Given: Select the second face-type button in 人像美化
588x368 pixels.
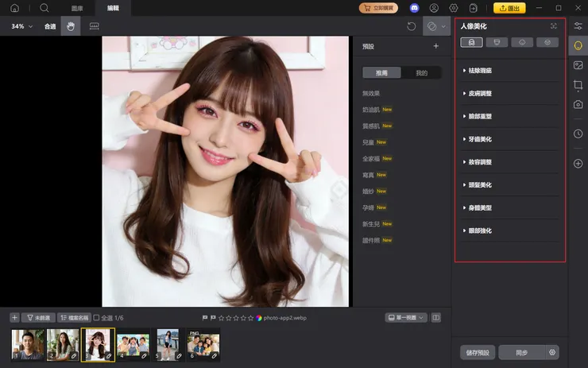Looking at the screenshot, I should click(497, 42).
